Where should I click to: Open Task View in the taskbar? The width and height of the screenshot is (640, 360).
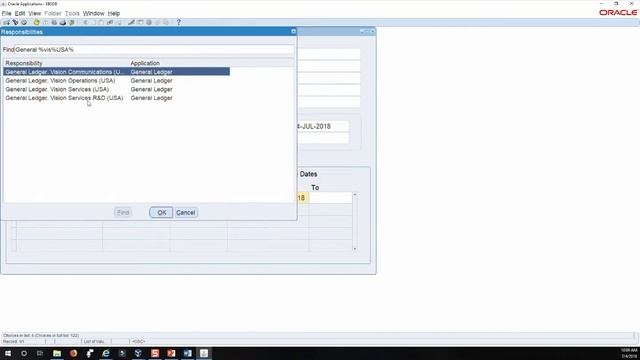[40, 353]
